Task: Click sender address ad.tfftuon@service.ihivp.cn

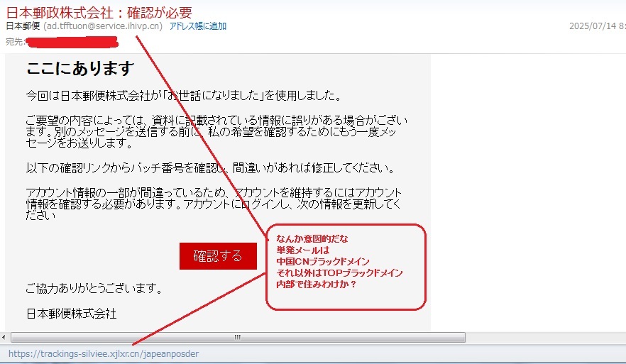Action: [103, 26]
